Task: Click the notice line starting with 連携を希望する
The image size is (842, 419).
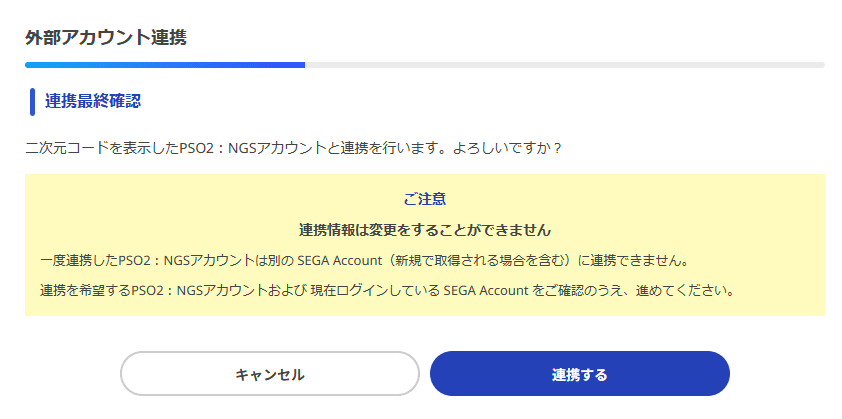Action: pyautogui.click(x=387, y=292)
